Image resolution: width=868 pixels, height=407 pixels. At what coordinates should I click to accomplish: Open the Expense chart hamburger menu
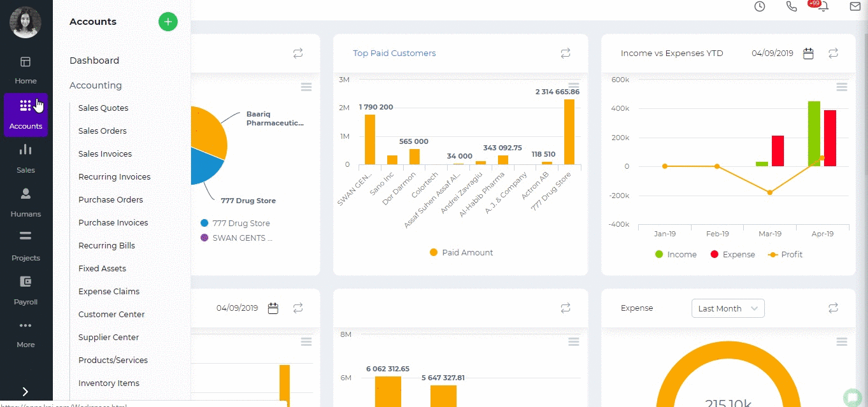click(842, 342)
